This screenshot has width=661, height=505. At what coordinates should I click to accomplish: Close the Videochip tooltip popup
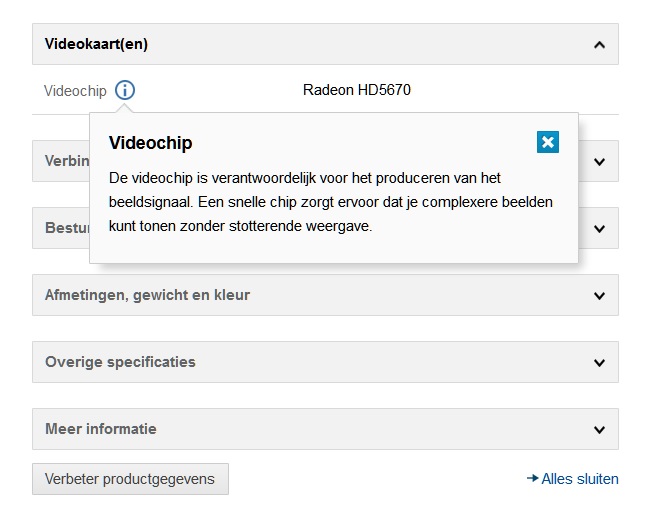point(548,142)
